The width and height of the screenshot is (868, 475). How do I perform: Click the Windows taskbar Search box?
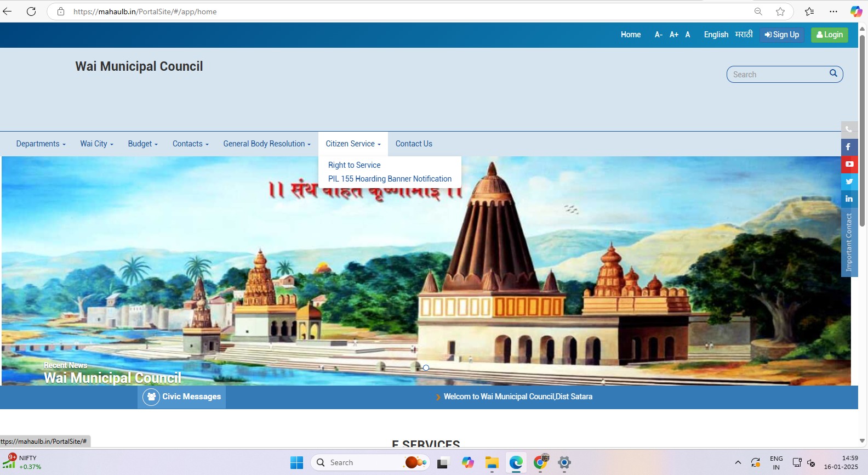coord(370,463)
